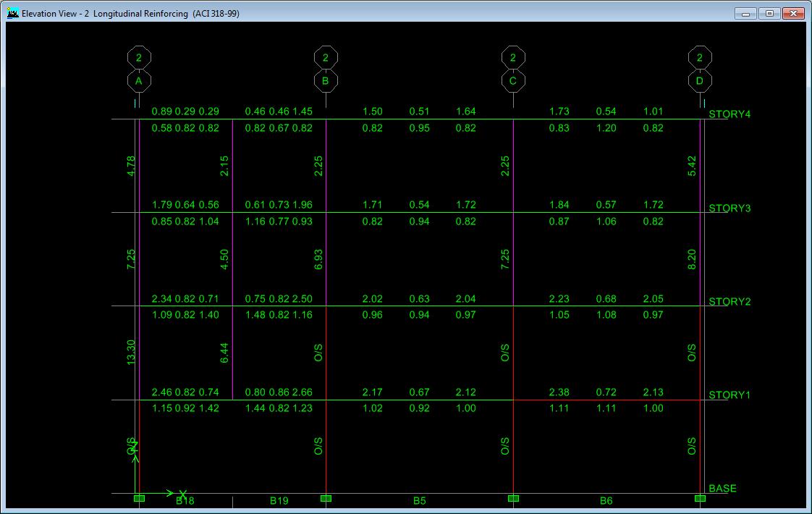Click beam reinforcing value 2.34
Viewport: 812px width, 514px height.
(x=161, y=299)
